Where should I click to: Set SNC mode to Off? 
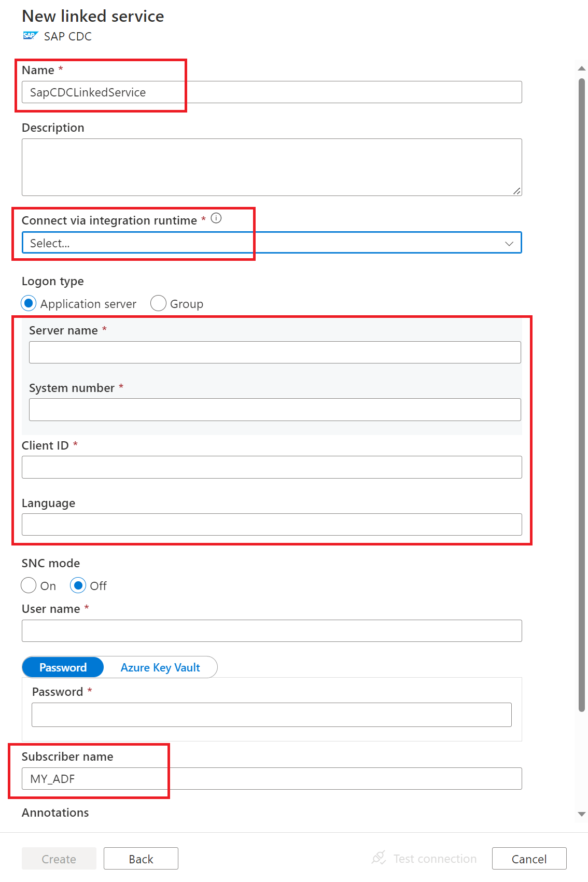click(x=78, y=585)
